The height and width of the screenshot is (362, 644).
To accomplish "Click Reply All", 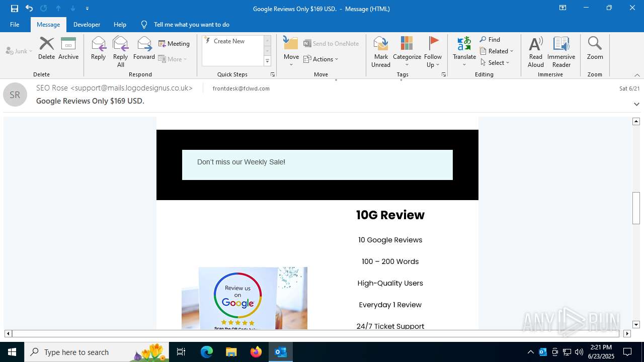I will tap(120, 52).
